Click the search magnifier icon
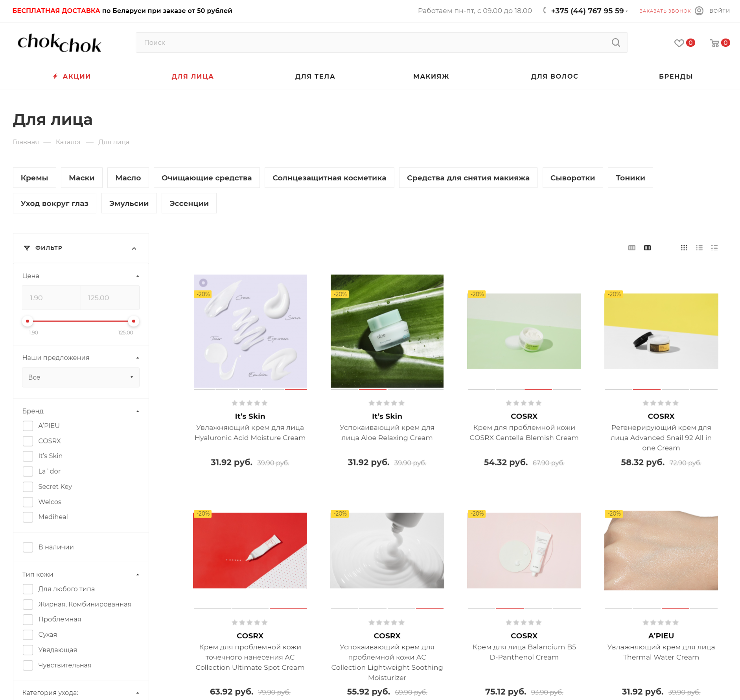 coord(616,42)
